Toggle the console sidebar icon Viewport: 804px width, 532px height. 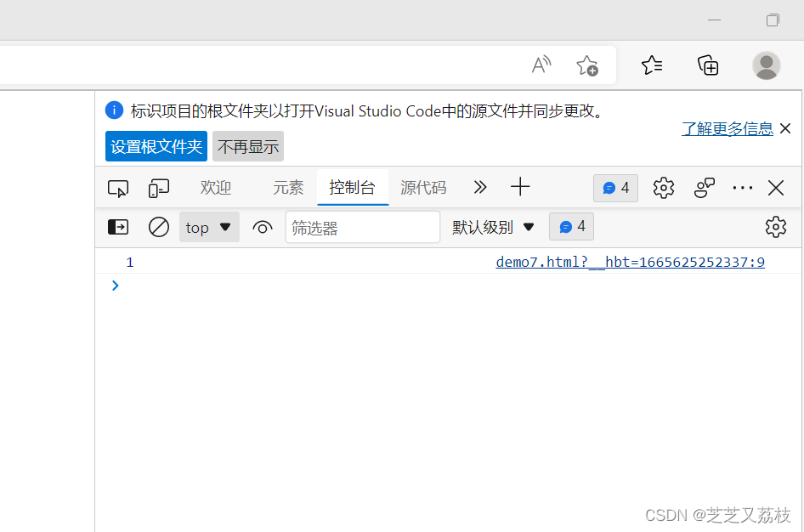pos(118,227)
